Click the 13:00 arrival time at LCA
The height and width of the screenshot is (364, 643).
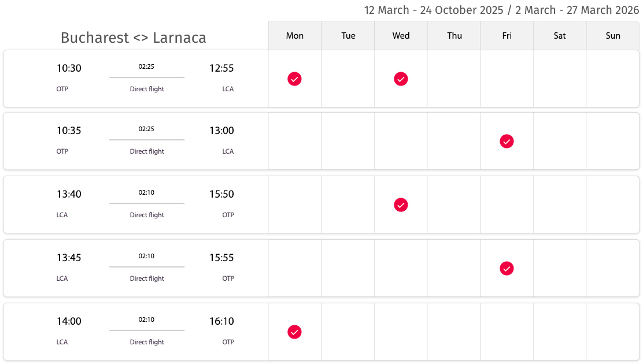[221, 131]
